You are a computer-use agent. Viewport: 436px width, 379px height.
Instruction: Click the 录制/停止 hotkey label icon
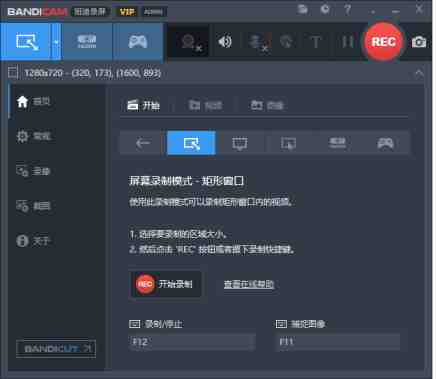(134, 324)
